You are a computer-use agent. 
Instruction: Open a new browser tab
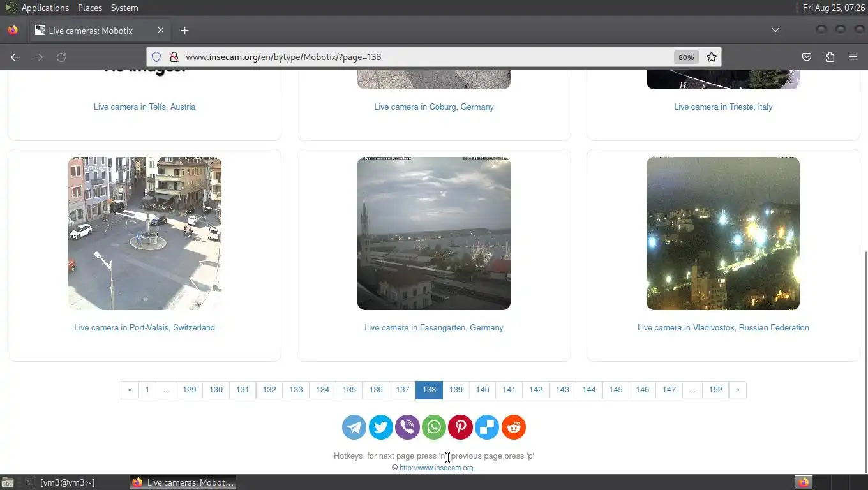coord(184,30)
